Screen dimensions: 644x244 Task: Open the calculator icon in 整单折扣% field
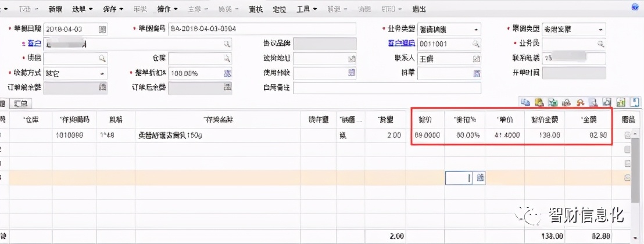click(227, 73)
